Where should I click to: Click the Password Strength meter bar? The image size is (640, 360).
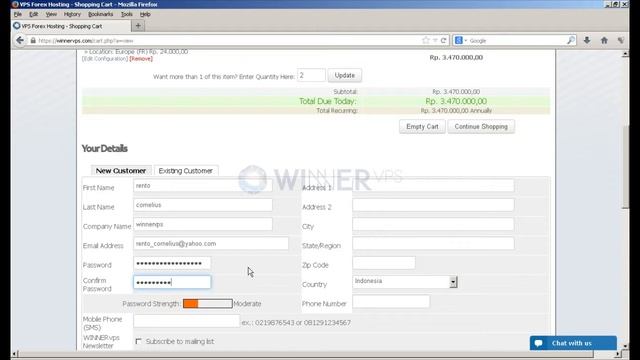(208, 303)
